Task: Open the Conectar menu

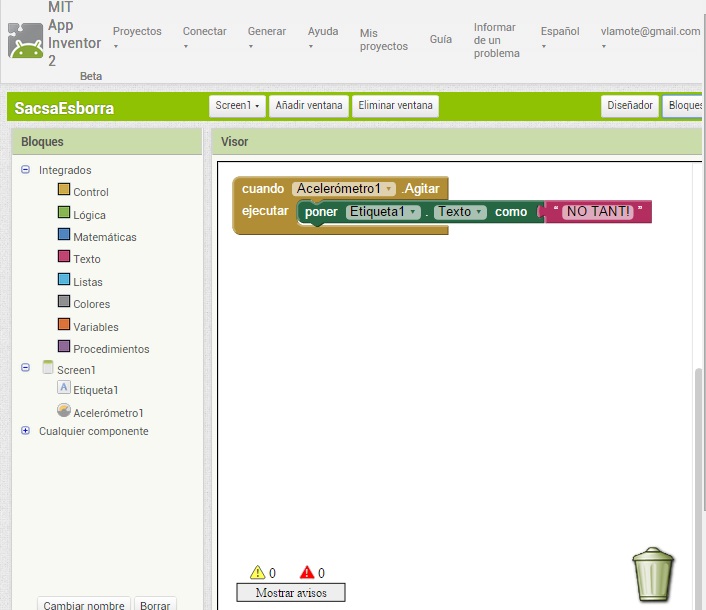Action: tap(204, 37)
